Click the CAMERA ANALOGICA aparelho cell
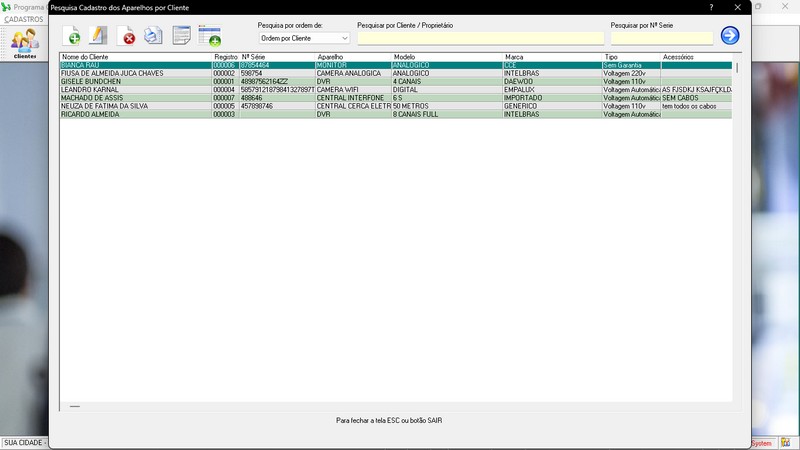Image resolution: width=800 pixels, height=450 pixels. 354,73
